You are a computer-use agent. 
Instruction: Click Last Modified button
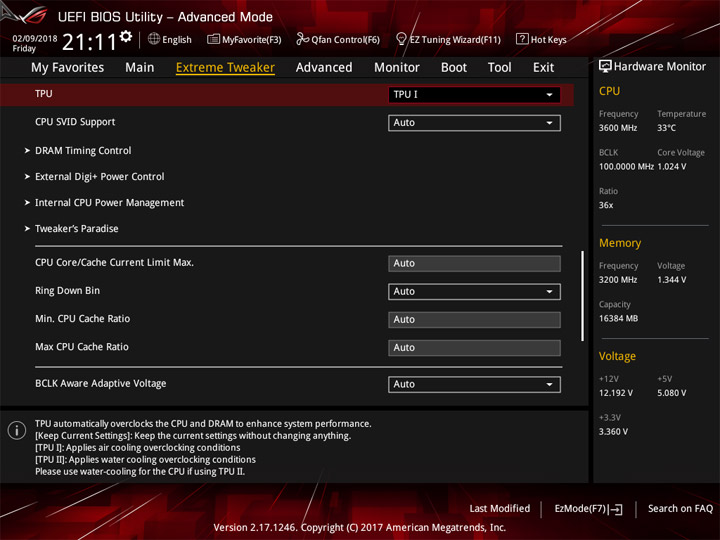pyautogui.click(x=500, y=508)
